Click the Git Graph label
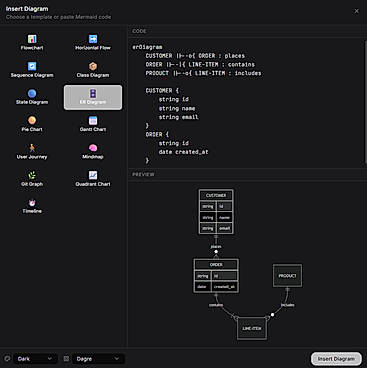The width and height of the screenshot is (367, 368). click(32, 184)
